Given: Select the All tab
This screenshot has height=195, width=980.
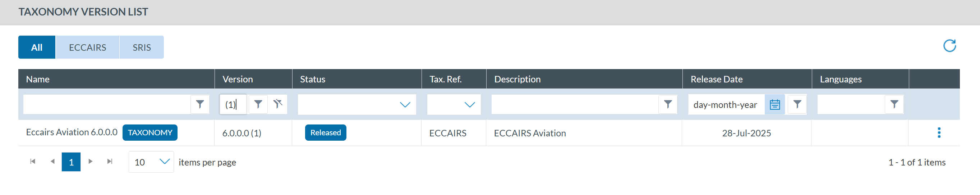Looking at the screenshot, I should click(37, 47).
